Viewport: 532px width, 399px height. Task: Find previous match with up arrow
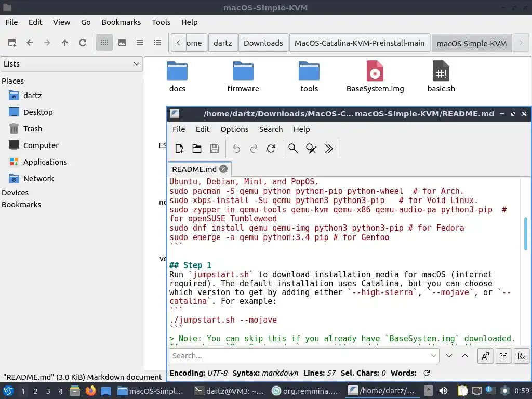click(465, 356)
